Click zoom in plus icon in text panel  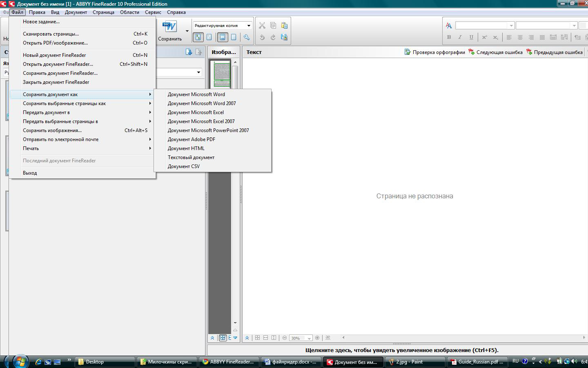[x=317, y=338]
